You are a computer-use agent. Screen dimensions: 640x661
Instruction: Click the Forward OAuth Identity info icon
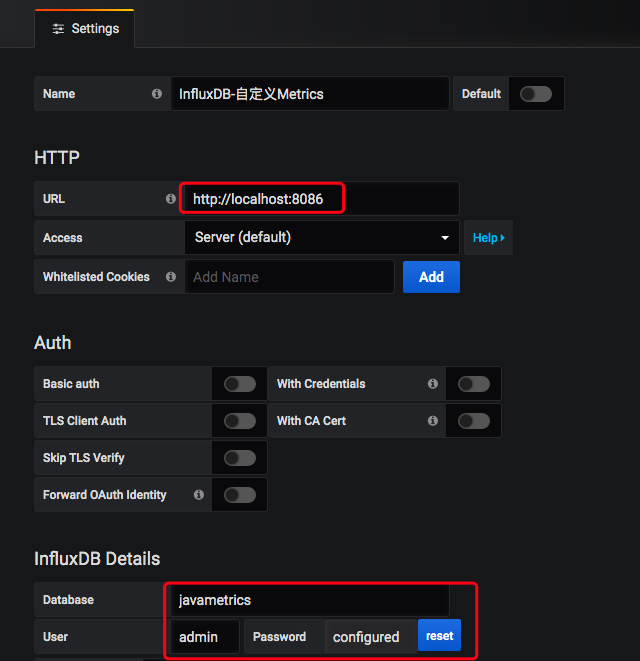198,495
